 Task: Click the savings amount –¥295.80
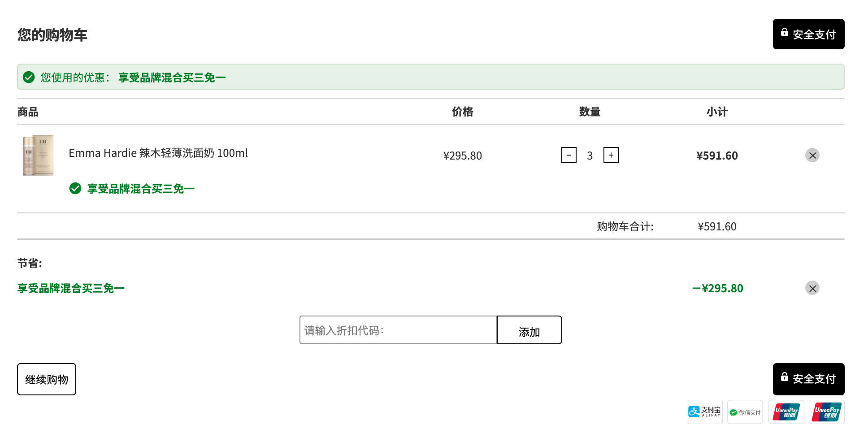tap(717, 288)
